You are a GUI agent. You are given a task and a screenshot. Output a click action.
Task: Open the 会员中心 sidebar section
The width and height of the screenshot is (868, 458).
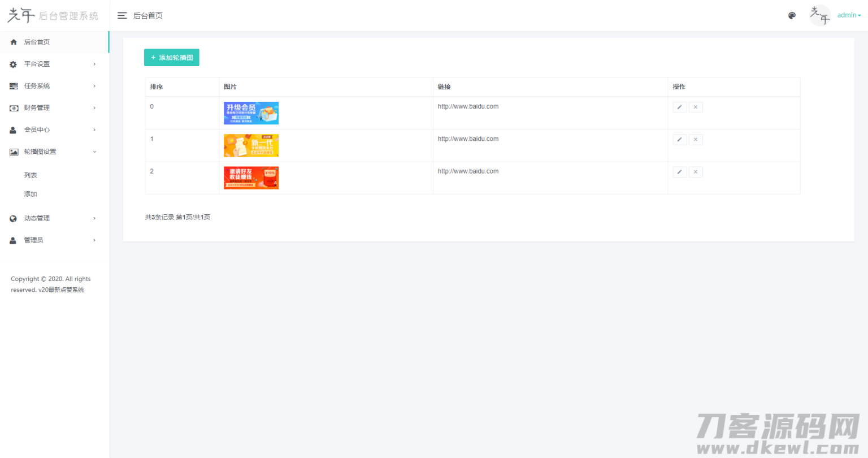pos(54,129)
